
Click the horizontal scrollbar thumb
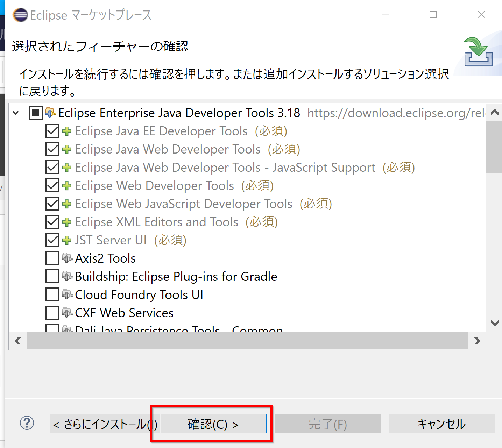tap(247, 341)
